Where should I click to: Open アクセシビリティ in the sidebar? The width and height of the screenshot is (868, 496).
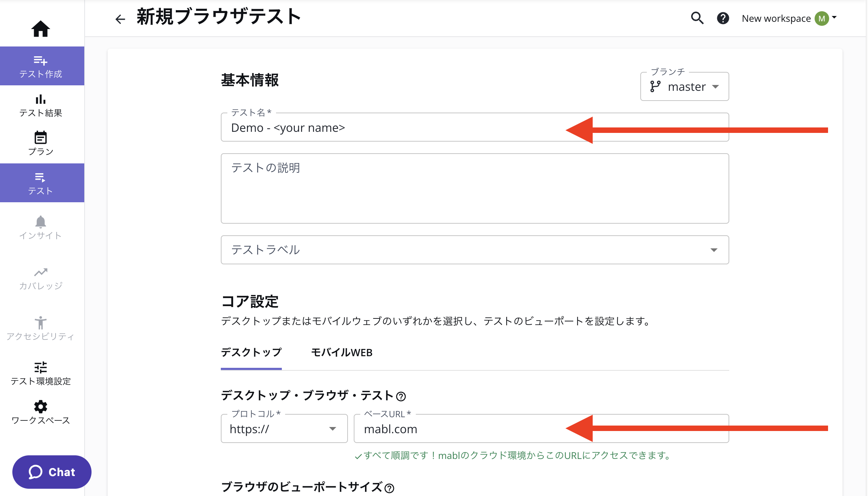click(41, 329)
